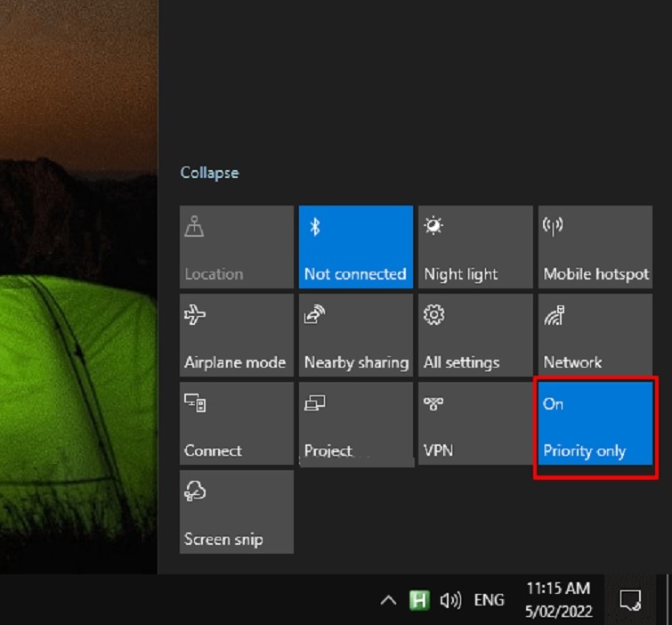Launch Screen snip tile
The image size is (672, 625).
(x=236, y=512)
